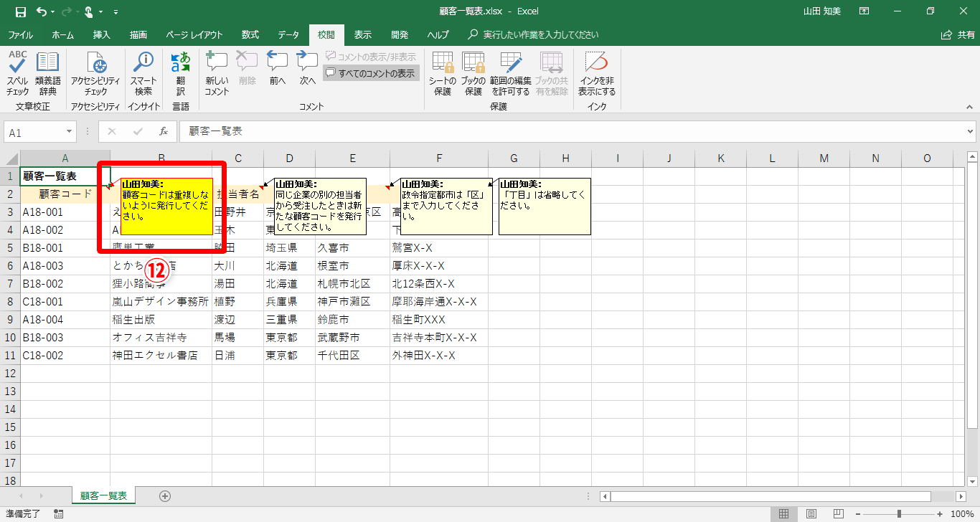
Task: Select column header K
Action: click(x=720, y=158)
